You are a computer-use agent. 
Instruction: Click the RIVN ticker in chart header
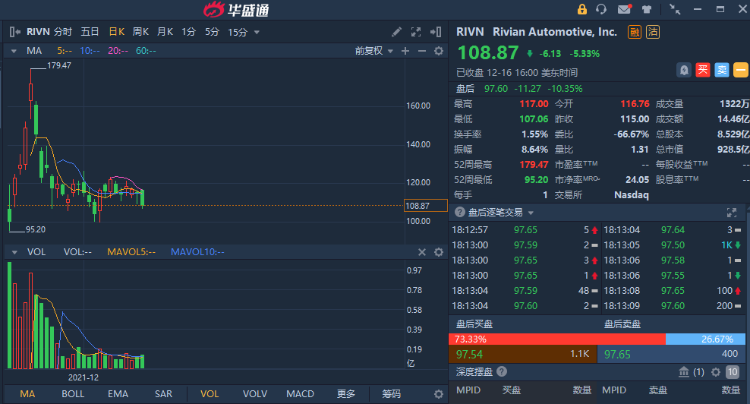[38, 32]
